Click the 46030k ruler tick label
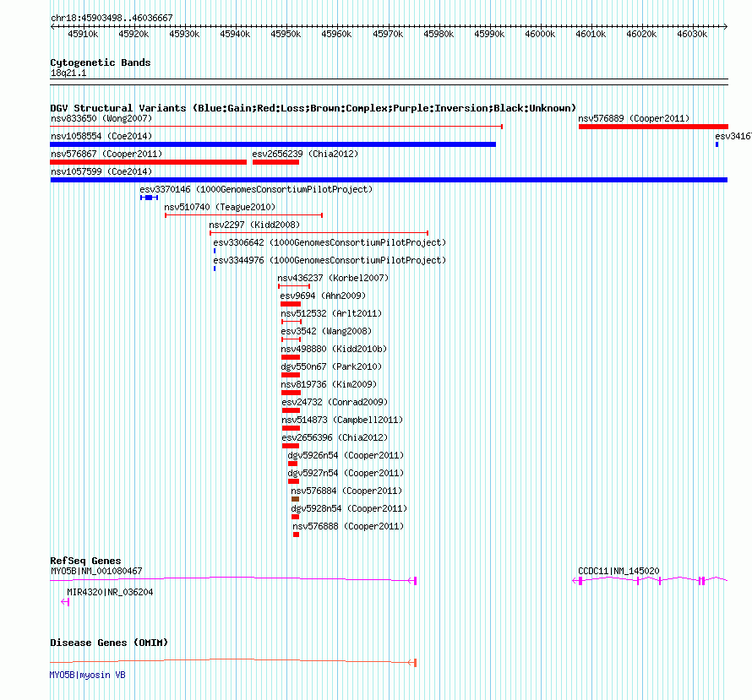Screen dimensions: 752x700 [x=692, y=34]
